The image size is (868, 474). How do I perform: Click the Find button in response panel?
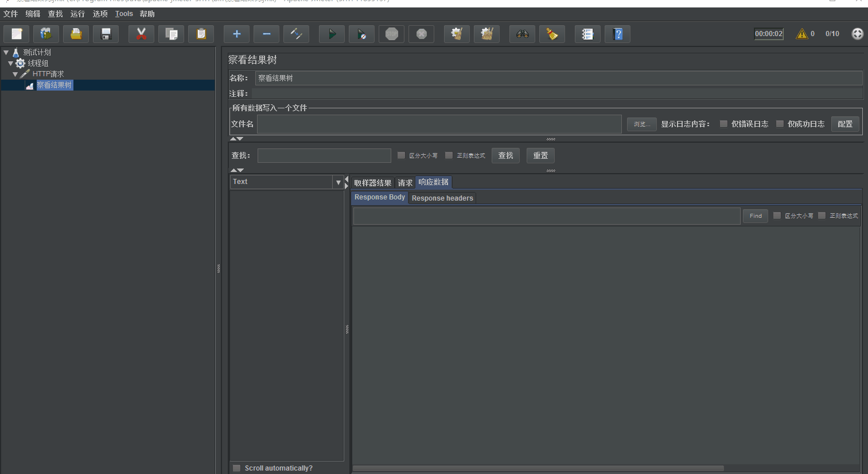[756, 216]
